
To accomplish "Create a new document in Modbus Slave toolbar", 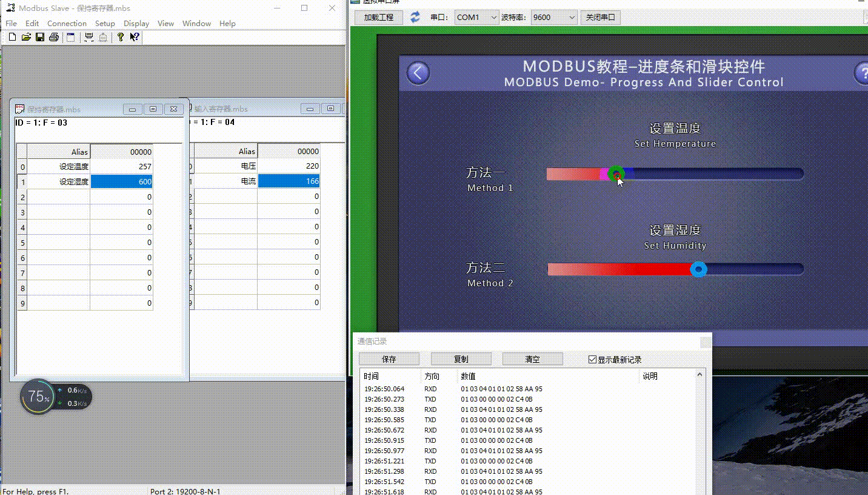I will [x=12, y=38].
